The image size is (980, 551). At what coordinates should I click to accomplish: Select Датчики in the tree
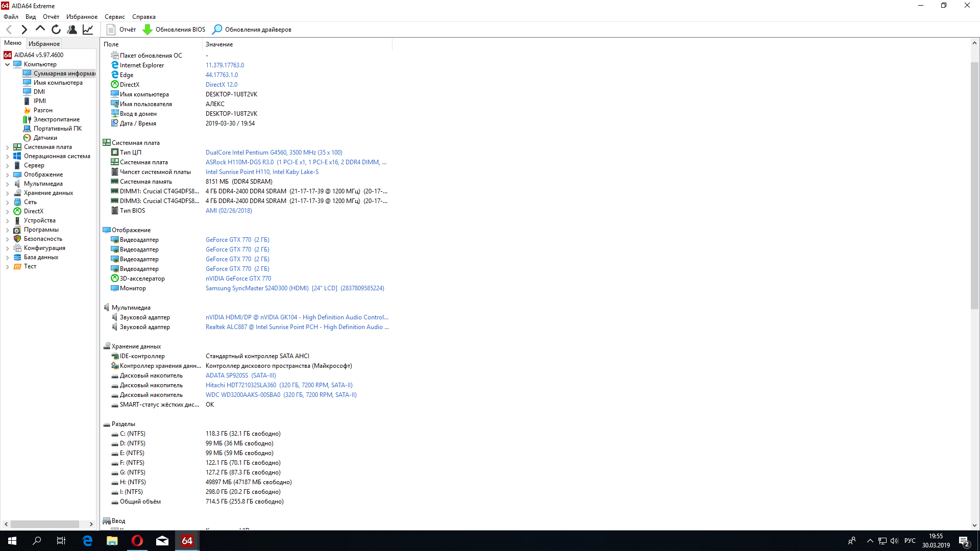pos(45,138)
